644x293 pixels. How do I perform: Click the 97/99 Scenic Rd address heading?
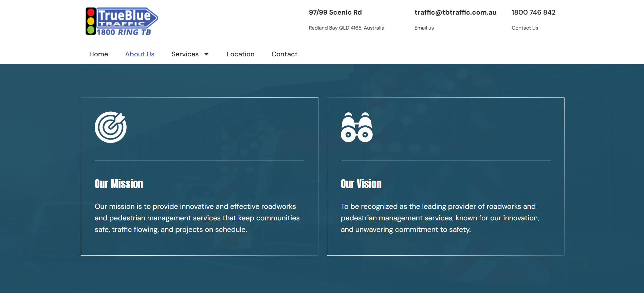(x=335, y=13)
